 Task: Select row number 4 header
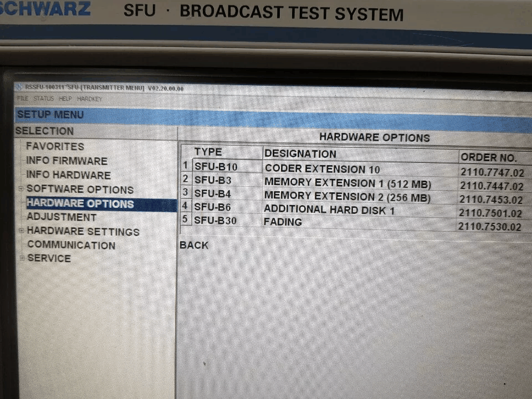185,206
